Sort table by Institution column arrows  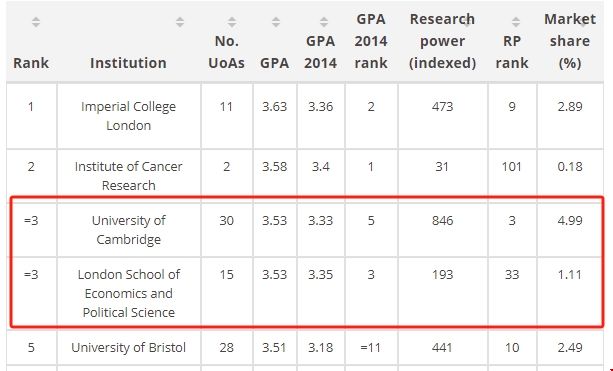pyautogui.click(x=180, y=22)
